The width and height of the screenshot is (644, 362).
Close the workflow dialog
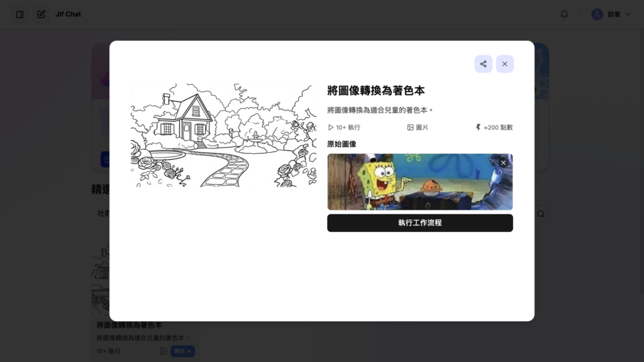click(x=505, y=64)
